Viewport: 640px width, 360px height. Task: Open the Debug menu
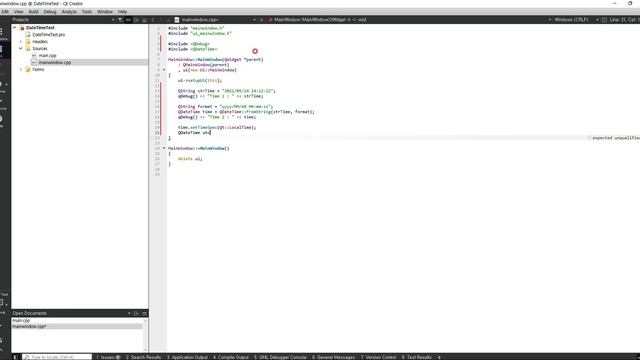(x=50, y=12)
